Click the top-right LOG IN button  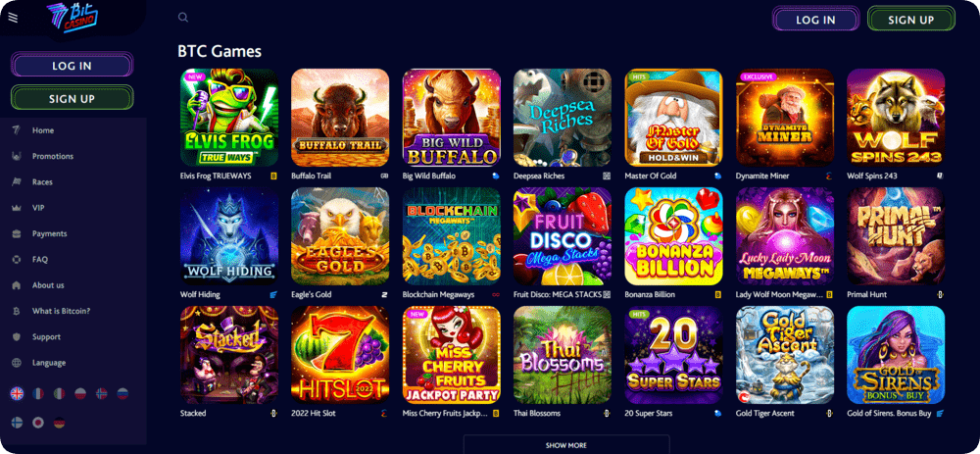coord(815,20)
